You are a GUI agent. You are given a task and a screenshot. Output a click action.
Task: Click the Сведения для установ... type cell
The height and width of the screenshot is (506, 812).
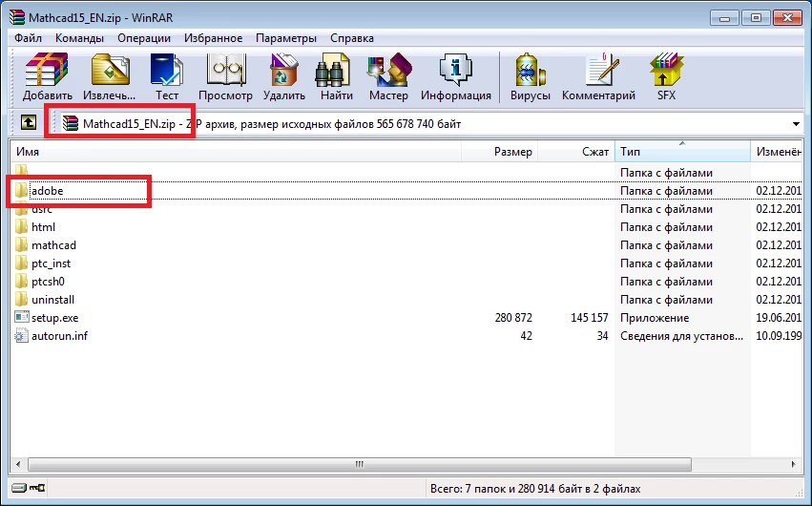click(x=681, y=336)
